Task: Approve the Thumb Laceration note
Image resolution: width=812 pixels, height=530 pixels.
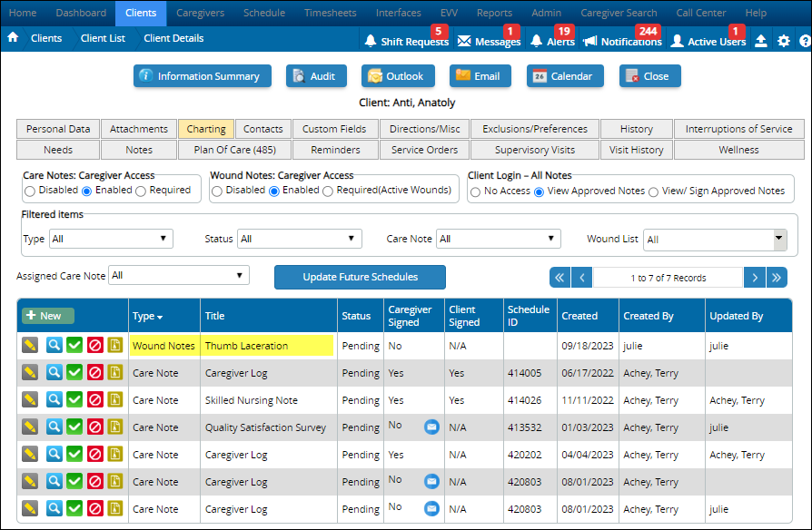Action: 74,345
